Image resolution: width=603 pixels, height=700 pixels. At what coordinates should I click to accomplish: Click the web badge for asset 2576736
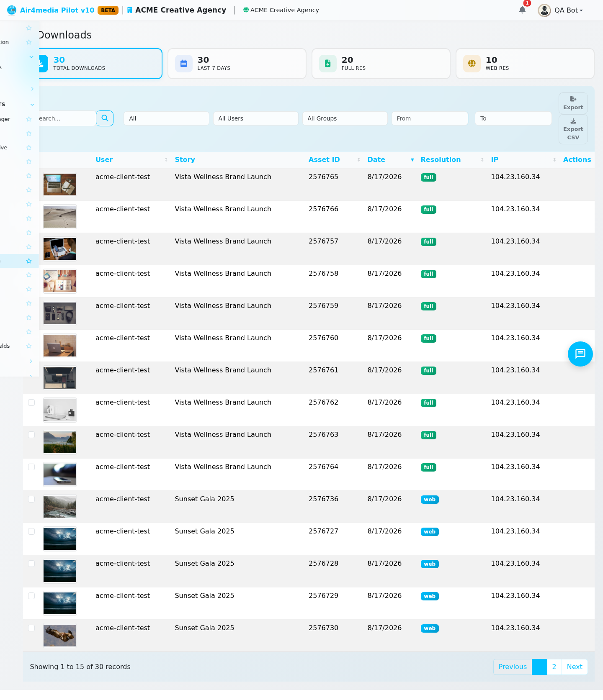click(430, 500)
